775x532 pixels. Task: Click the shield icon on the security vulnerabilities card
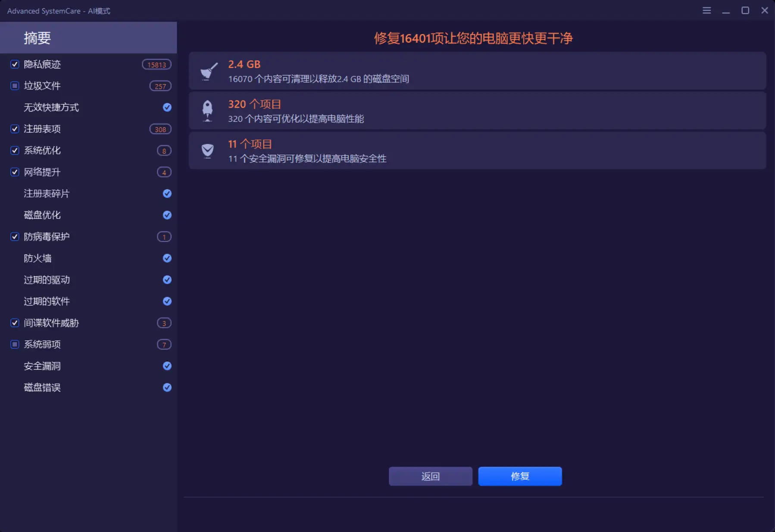click(207, 150)
